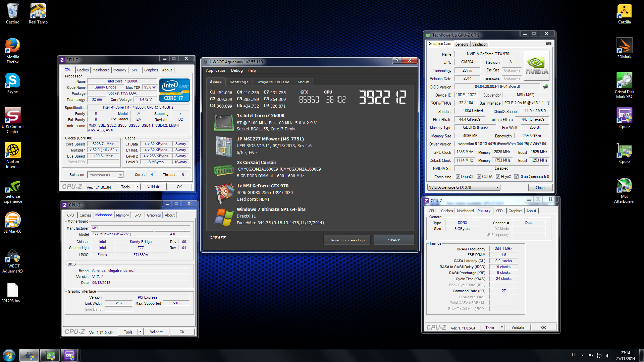Click Close button in GPU-Z
This screenshot has width=644, height=362.
point(540,187)
